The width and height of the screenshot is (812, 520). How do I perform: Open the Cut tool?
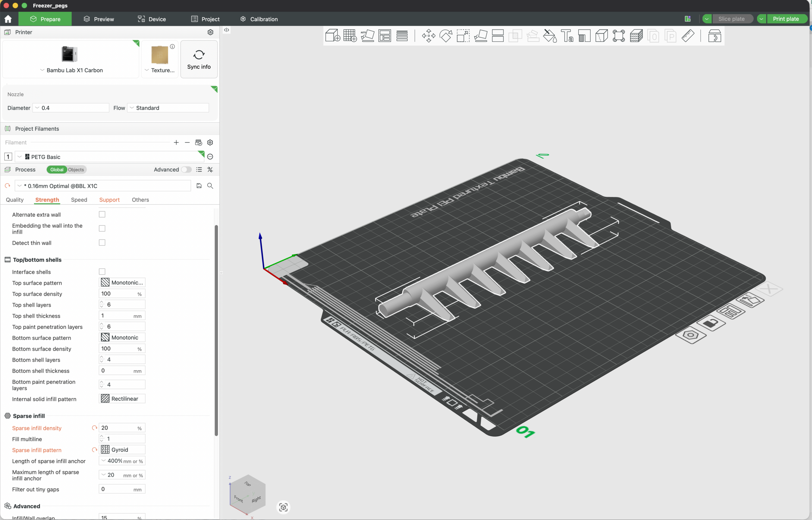click(x=498, y=36)
